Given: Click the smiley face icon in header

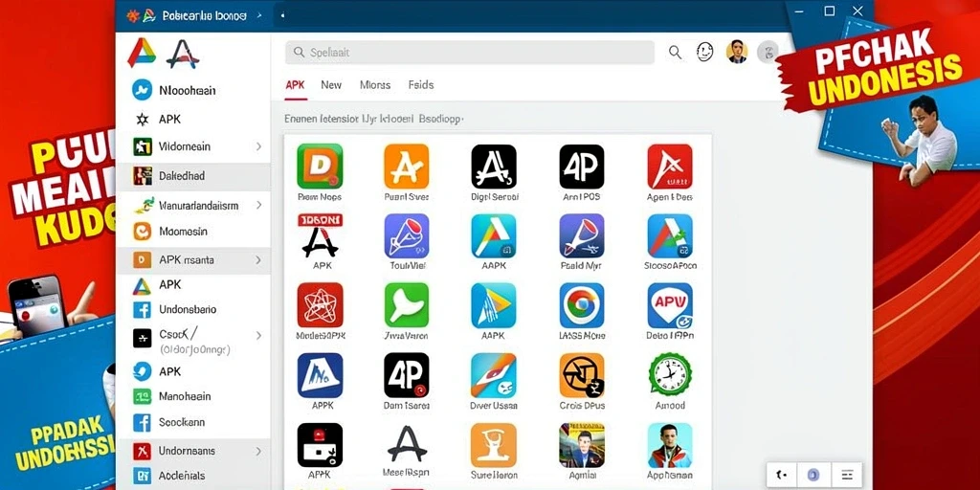Looking at the screenshot, I should (x=705, y=52).
